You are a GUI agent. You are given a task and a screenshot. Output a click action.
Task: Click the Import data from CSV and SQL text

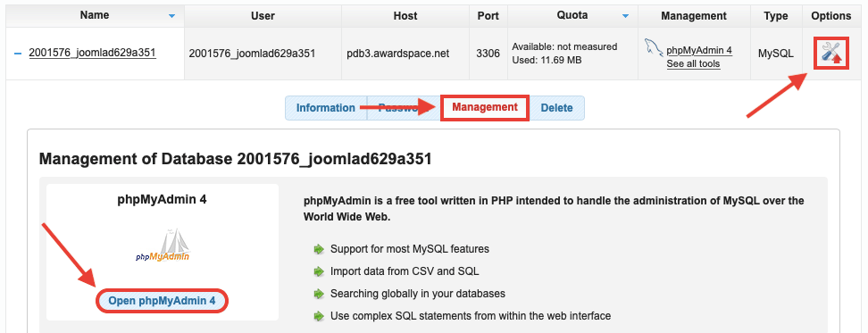(405, 271)
